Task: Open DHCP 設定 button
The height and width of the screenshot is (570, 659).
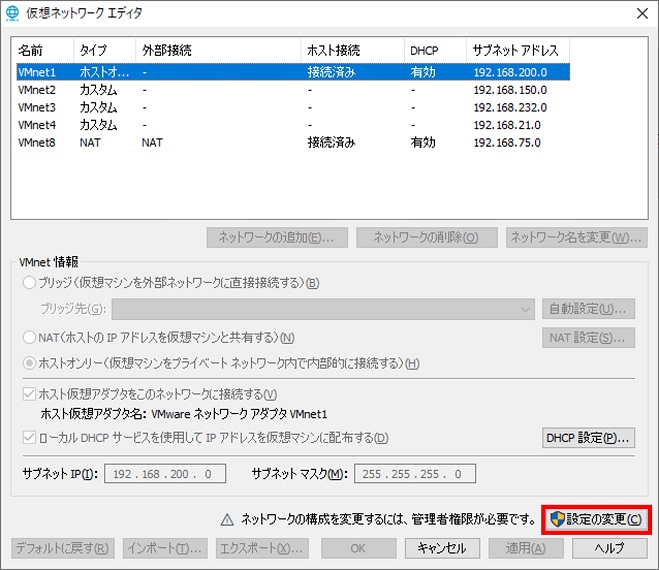Action: click(x=588, y=438)
